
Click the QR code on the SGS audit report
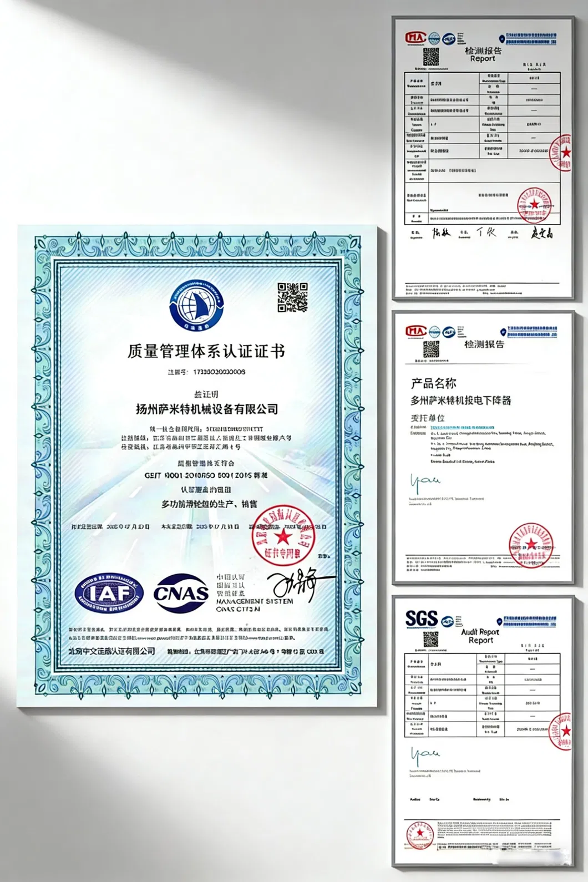pyautogui.click(x=431, y=639)
